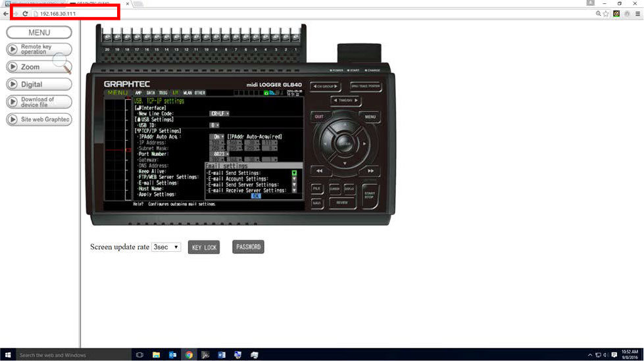Click the FILE key on the logger
This screenshot has width=644, height=361.
pos(316,189)
